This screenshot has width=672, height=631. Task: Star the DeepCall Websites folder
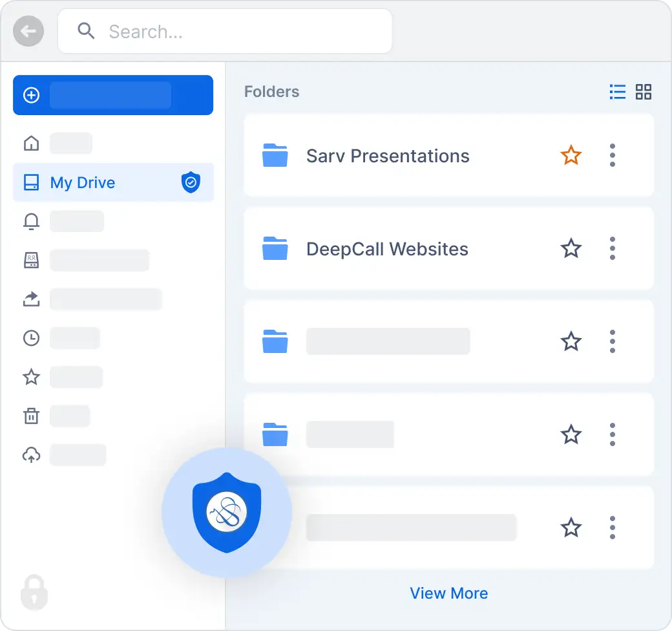point(571,248)
